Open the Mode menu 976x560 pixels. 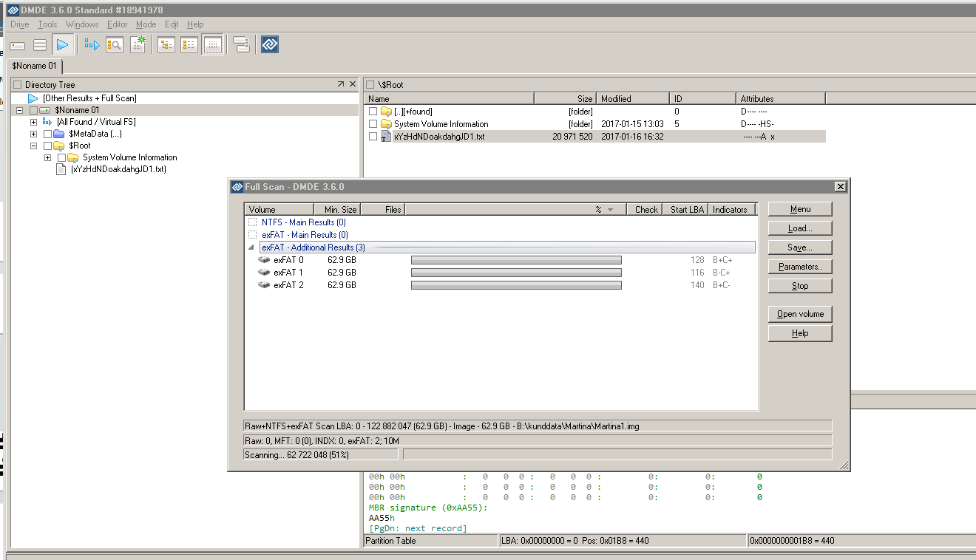(146, 24)
